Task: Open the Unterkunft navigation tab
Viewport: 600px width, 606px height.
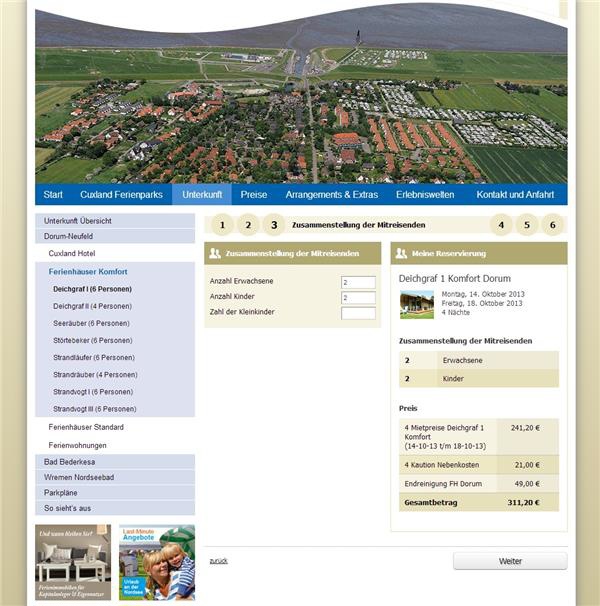Action: click(201, 194)
